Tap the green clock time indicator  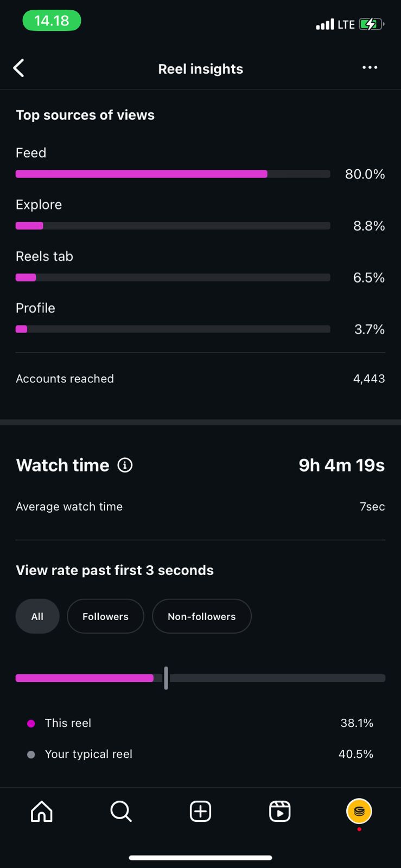[x=52, y=21]
